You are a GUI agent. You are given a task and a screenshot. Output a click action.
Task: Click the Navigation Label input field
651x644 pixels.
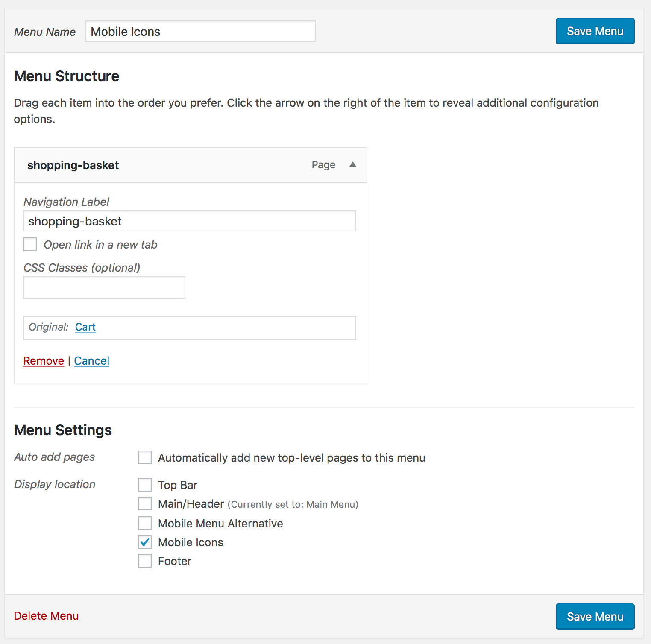click(189, 221)
